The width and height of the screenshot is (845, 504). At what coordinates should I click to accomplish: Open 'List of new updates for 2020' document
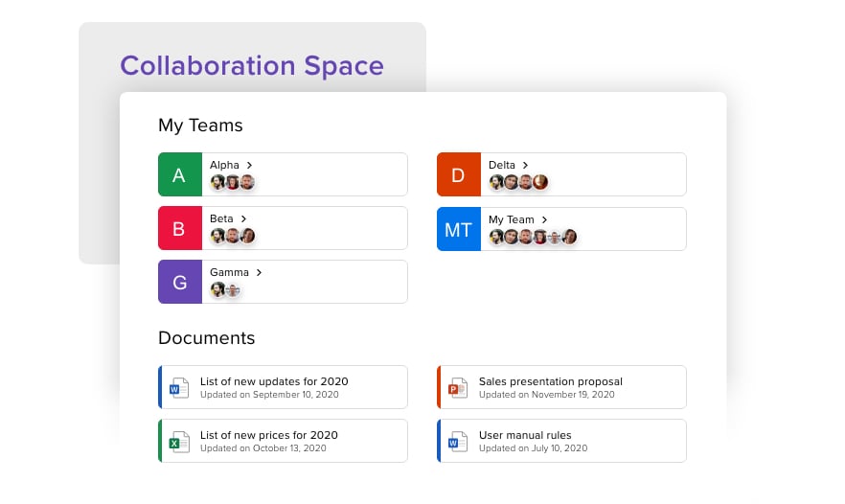pyautogui.click(x=274, y=381)
